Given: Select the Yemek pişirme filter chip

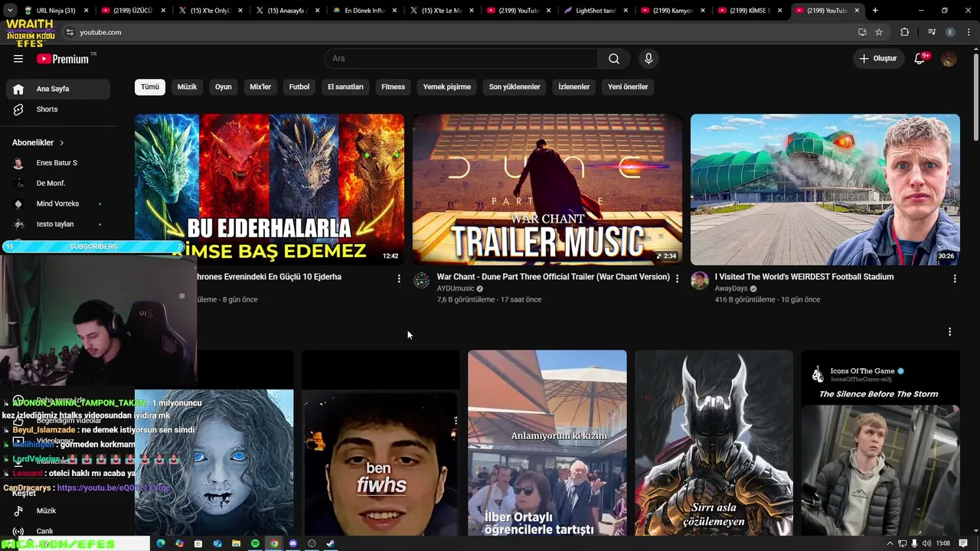Looking at the screenshot, I should click(x=447, y=86).
